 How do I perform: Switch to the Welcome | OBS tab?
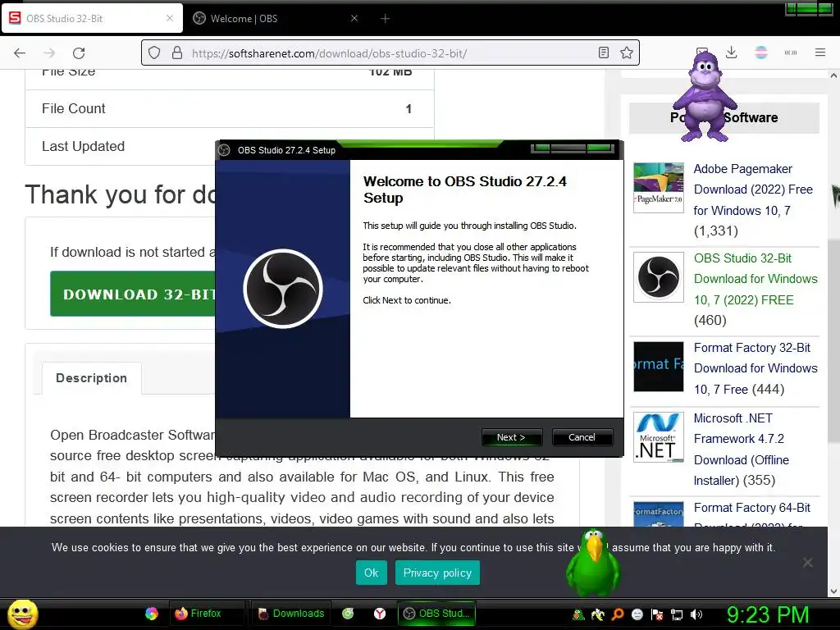[276, 18]
